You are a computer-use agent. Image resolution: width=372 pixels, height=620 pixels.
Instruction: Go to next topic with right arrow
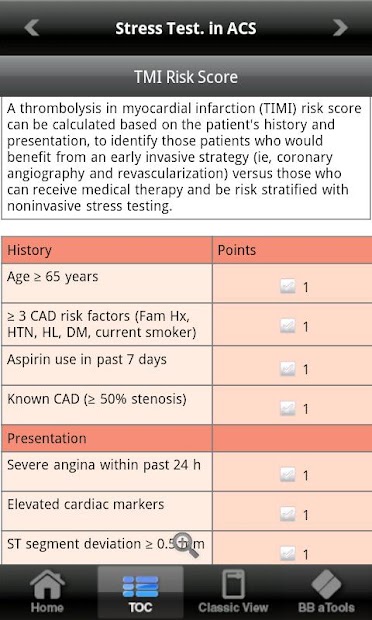(340, 28)
